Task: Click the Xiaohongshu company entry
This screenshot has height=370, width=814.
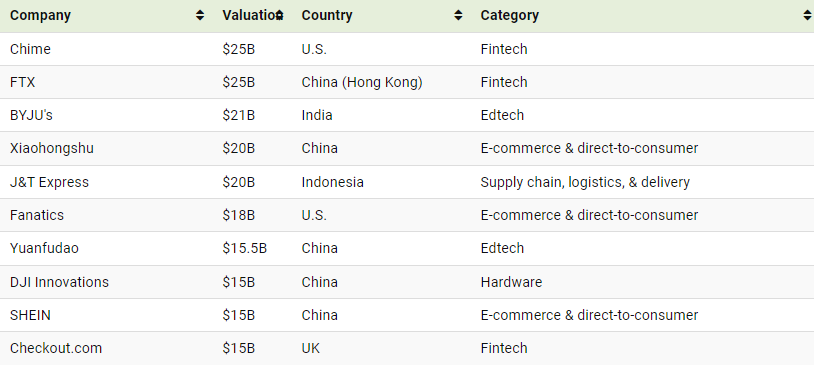Action: (x=52, y=148)
